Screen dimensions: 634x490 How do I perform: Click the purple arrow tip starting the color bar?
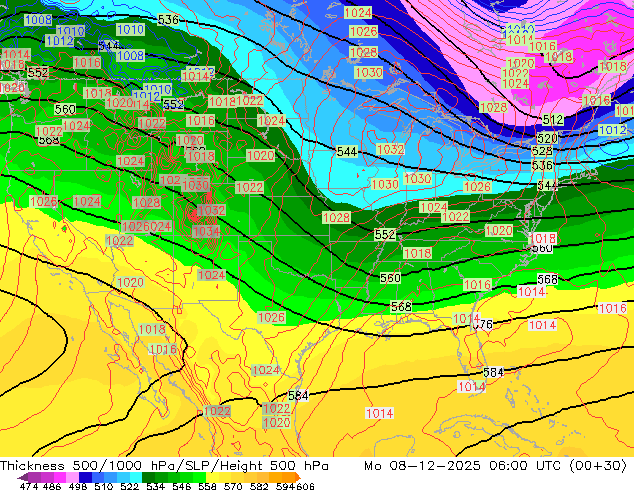tap(23, 477)
